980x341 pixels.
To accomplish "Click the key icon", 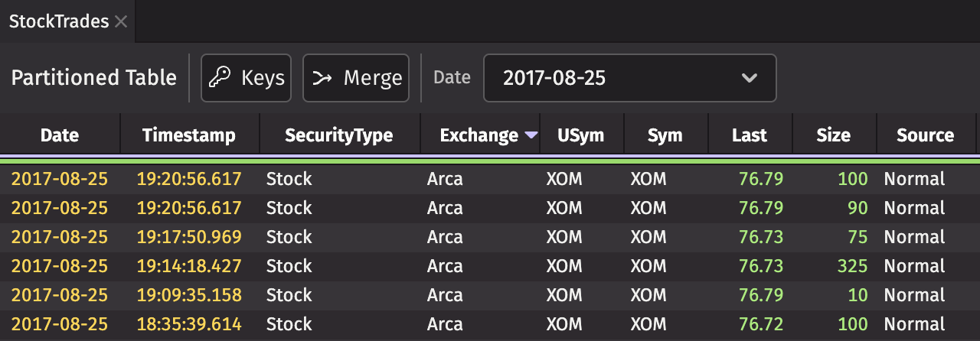I will pos(221,77).
